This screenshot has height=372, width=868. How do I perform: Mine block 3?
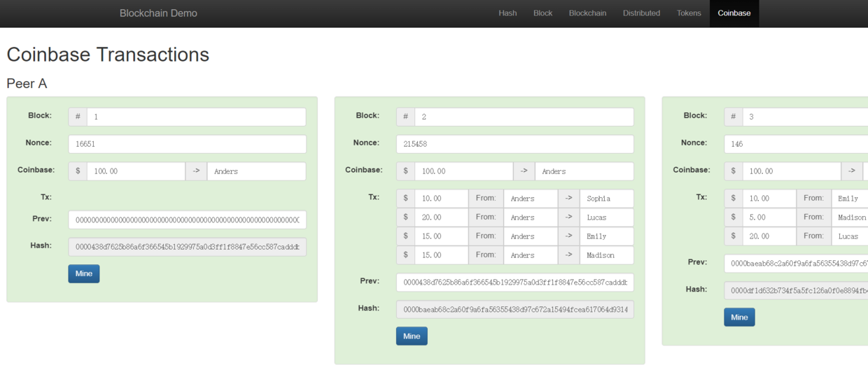(x=739, y=317)
